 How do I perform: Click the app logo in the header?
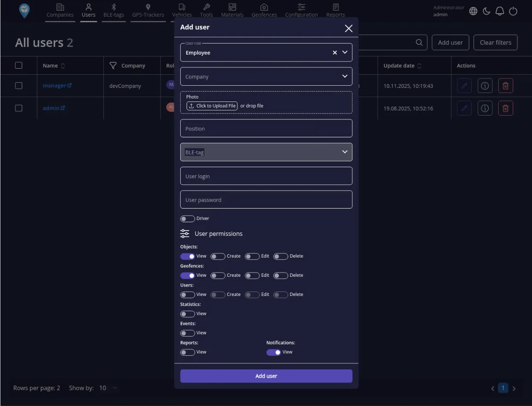(x=25, y=11)
